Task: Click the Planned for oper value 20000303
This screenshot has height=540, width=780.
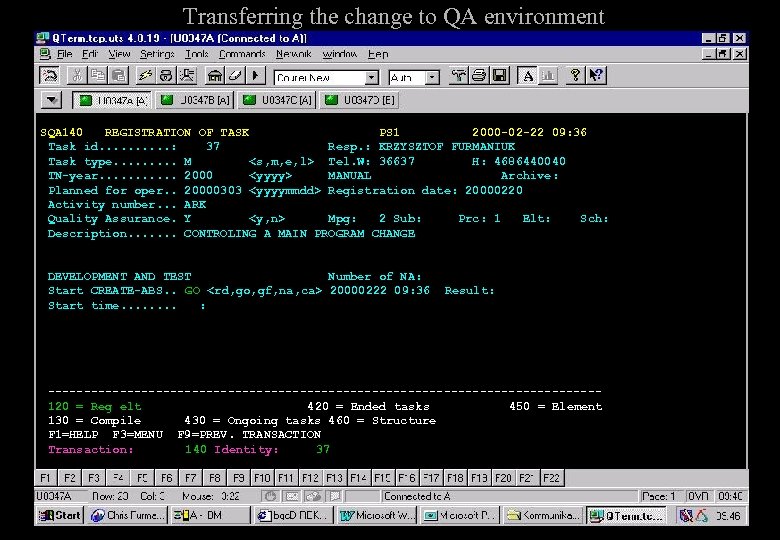Action: tap(213, 190)
